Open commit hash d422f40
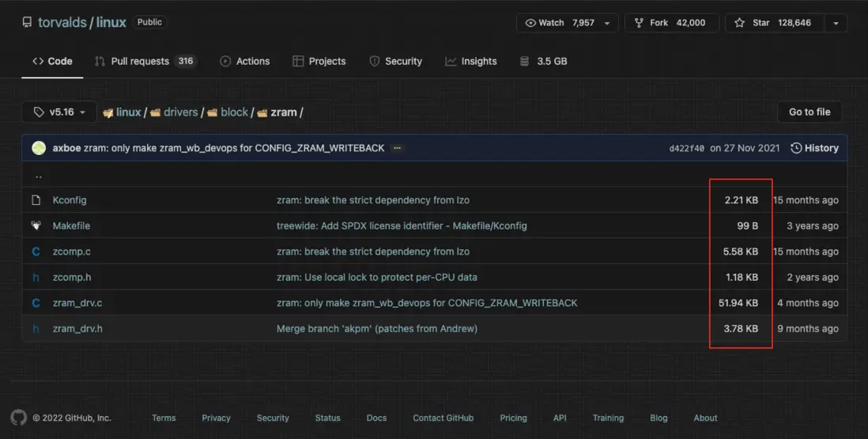 pos(686,149)
